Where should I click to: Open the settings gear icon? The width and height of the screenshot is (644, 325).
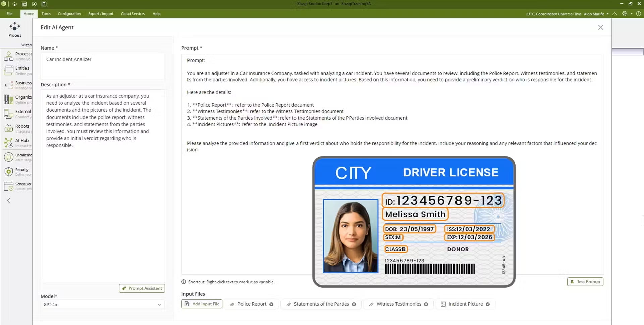(x=624, y=14)
